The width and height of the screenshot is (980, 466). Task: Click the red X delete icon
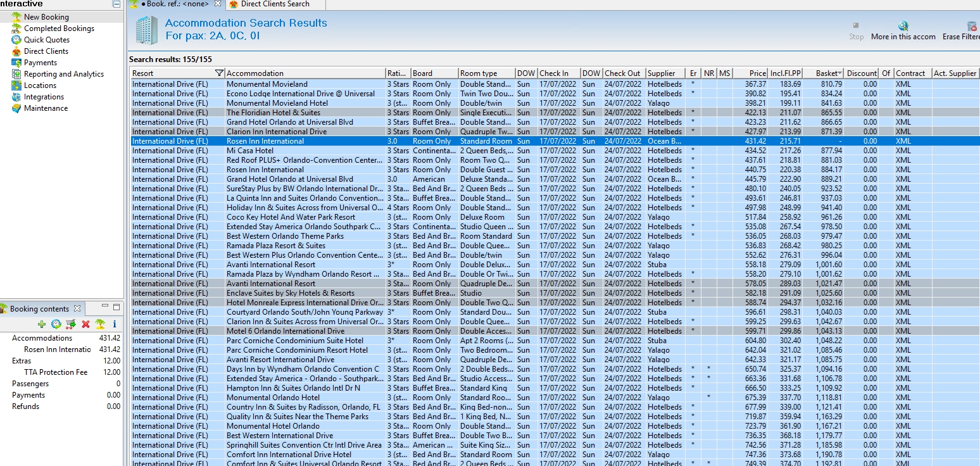pos(85,324)
